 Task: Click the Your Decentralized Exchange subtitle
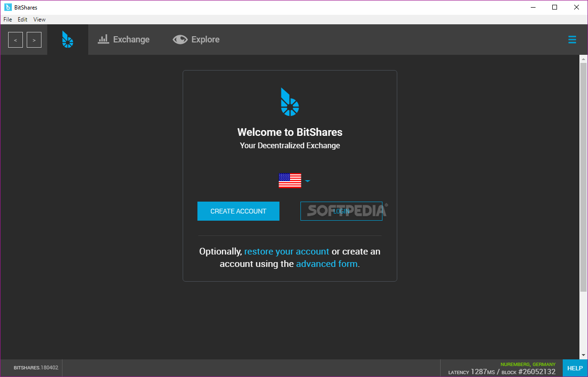[x=290, y=146]
